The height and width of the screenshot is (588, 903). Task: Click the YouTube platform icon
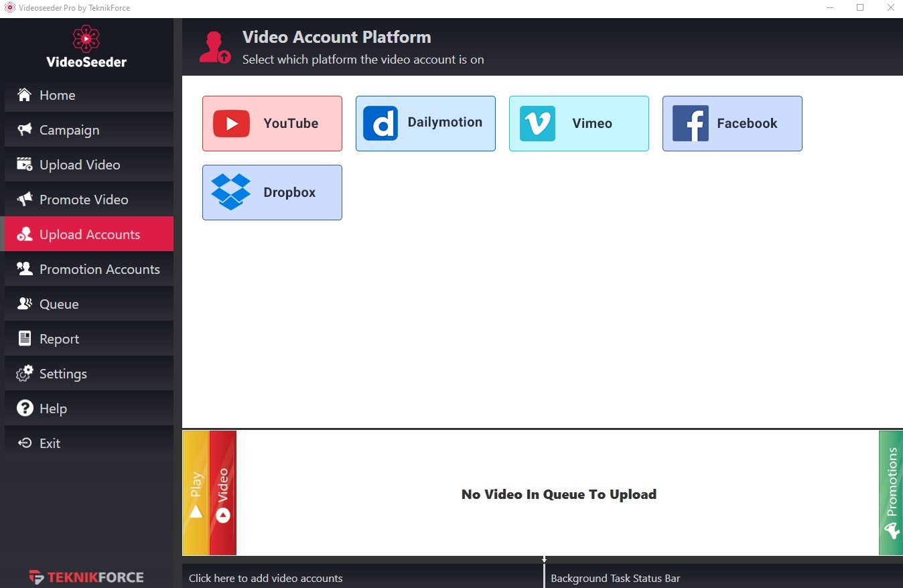(231, 124)
